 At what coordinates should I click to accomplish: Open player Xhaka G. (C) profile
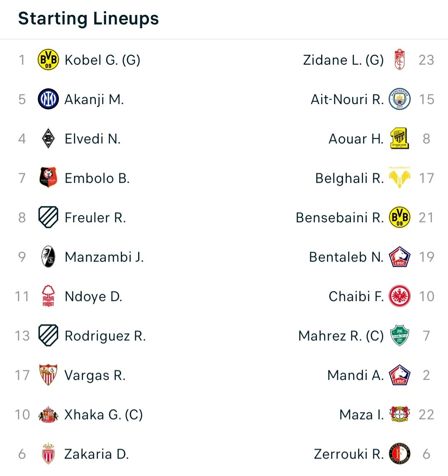(x=104, y=415)
